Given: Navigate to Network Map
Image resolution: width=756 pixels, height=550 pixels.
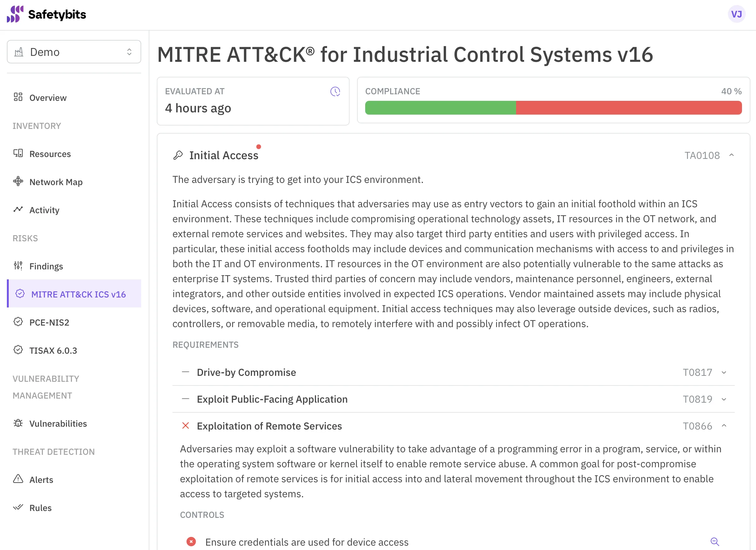Looking at the screenshot, I should tap(56, 182).
